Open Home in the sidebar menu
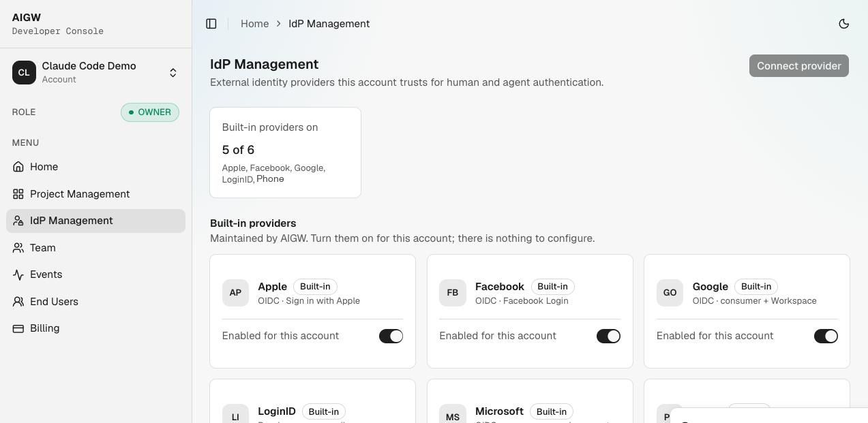This screenshot has width=868, height=423. 95,167
